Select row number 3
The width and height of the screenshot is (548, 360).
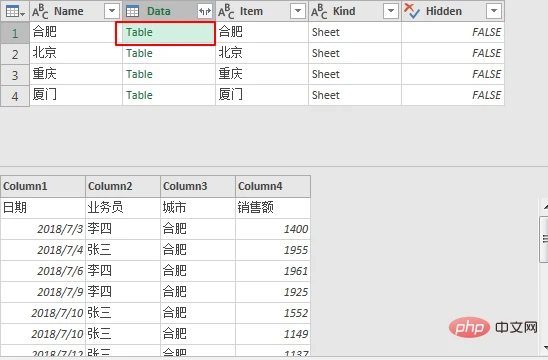pyautogui.click(x=15, y=75)
